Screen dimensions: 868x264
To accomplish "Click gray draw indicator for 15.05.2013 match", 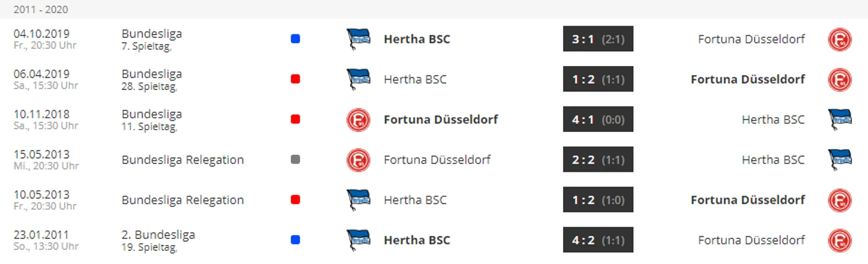I will pyautogui.click(x=295, y=159).
